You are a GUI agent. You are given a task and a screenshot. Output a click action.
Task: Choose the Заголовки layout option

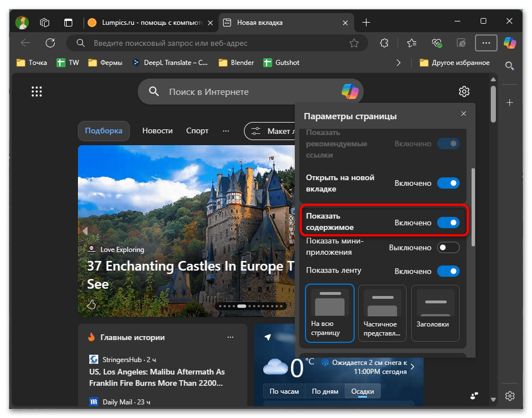click(x=435, y=313)
